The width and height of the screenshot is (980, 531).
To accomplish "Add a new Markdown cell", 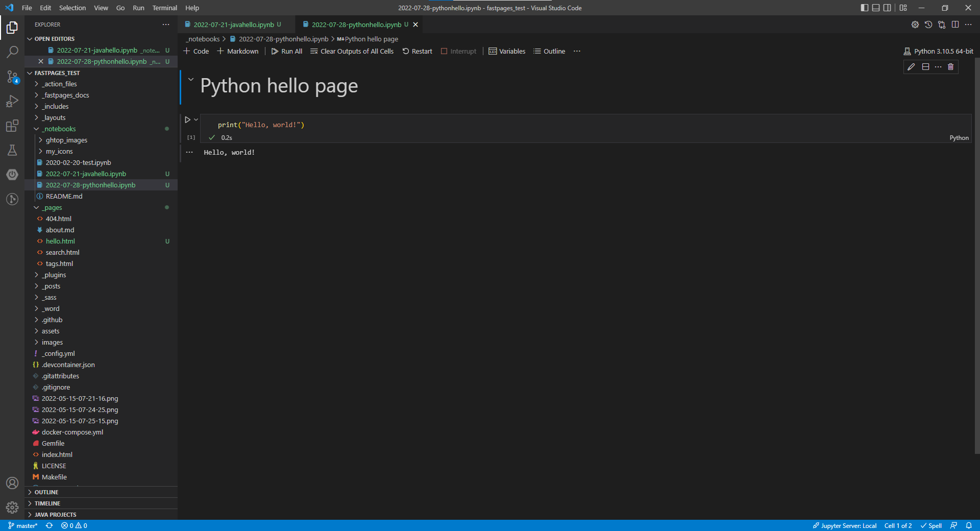I will coord(238,51).
